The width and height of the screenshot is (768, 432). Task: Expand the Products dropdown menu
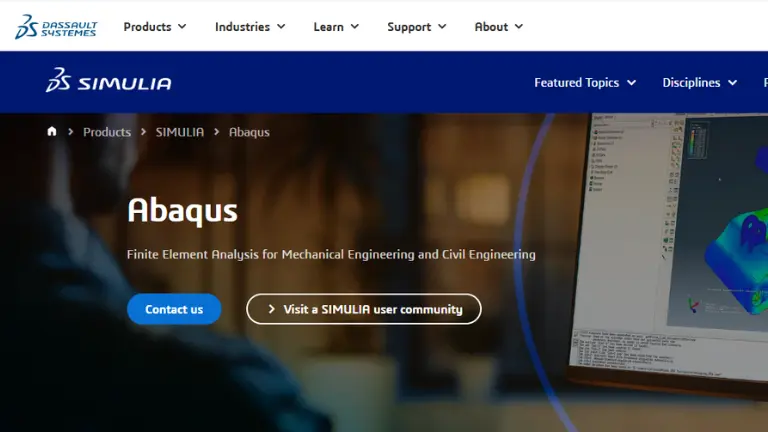coord(154,27)
